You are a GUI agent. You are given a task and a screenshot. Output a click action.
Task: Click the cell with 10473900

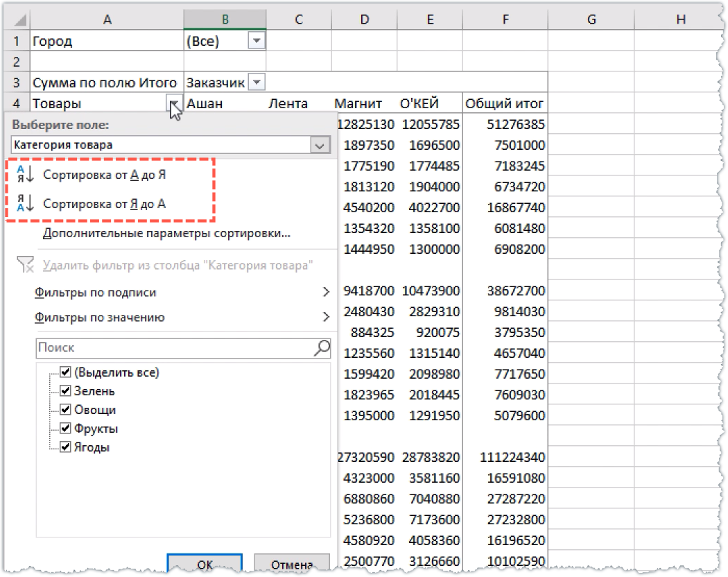[431, 291]
